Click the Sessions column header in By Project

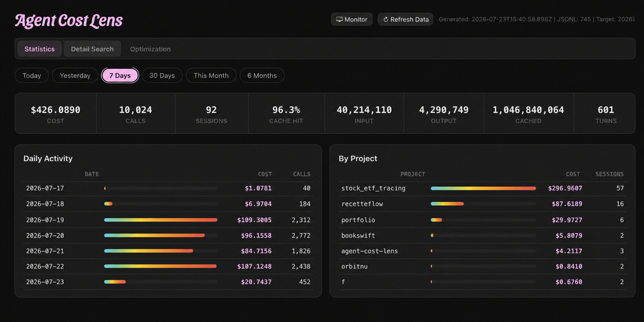[x=609, y=174]
